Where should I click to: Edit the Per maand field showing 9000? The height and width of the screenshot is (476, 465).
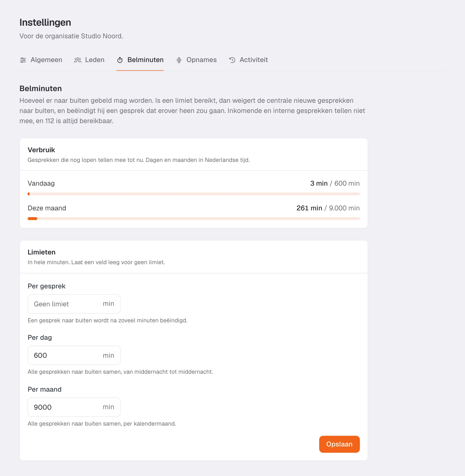tap(74, 407)
